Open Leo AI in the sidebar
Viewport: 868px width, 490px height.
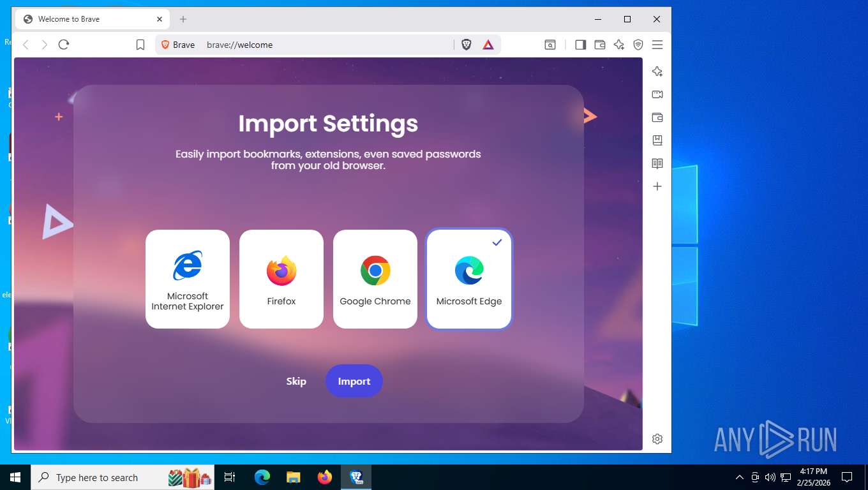coord(657,71)
